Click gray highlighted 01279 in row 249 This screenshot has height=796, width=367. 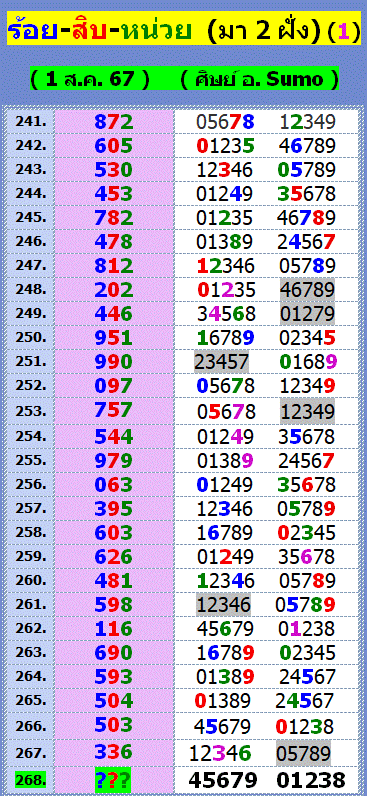click(307, 314)
